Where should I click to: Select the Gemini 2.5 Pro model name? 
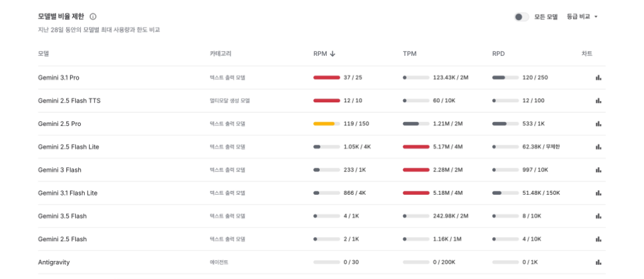coord(59,123)
